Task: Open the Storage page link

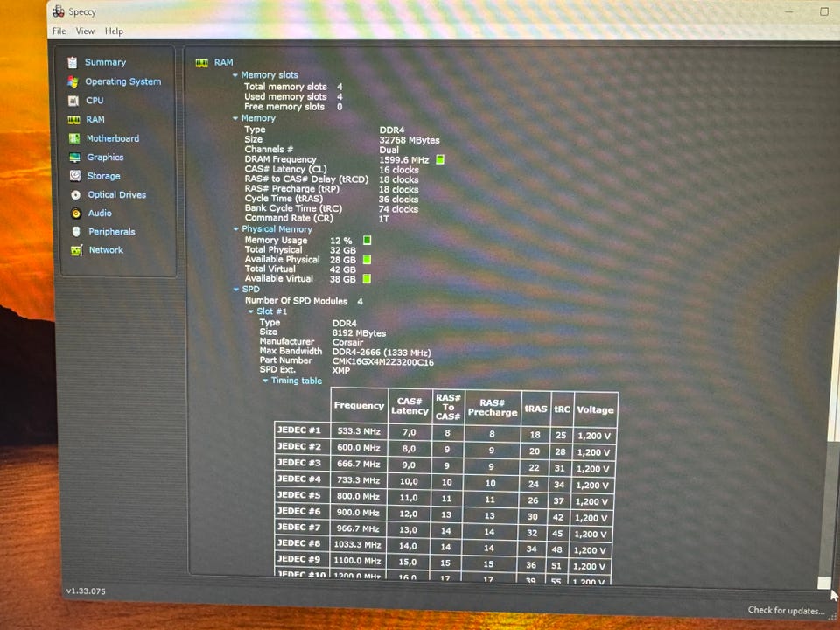Action: pos(104,176)
